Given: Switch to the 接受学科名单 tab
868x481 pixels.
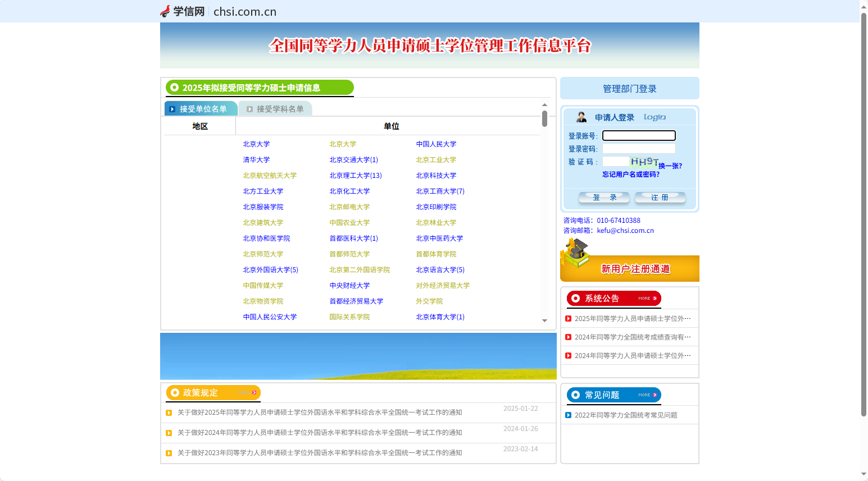Looking at the screenshot, I should [275, 108].
